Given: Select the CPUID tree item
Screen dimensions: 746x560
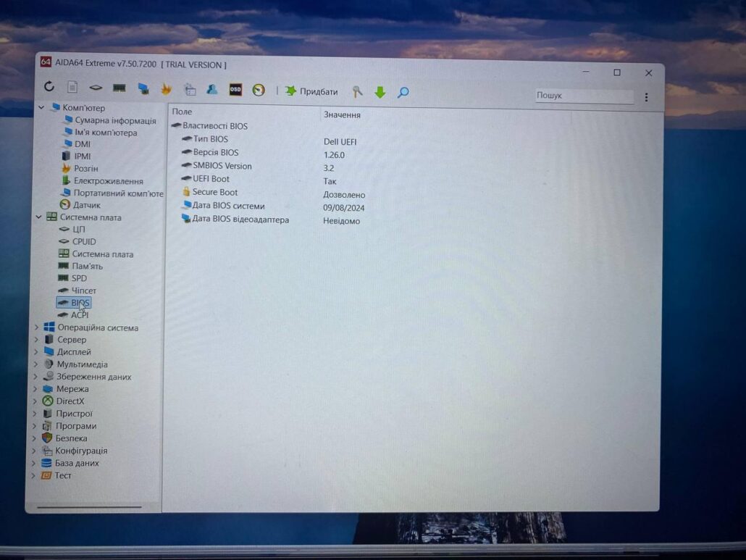Looking at the screenshot, I should 83,241.
